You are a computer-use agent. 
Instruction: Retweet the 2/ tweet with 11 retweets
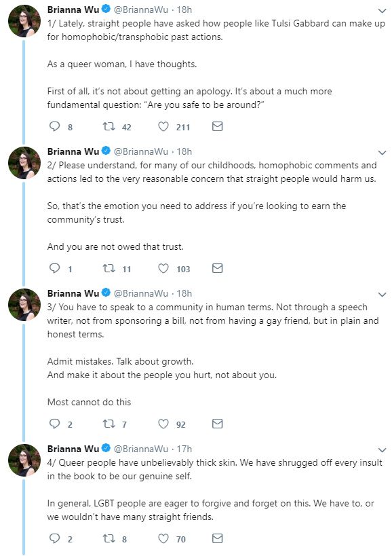click(x=109, y=268)
